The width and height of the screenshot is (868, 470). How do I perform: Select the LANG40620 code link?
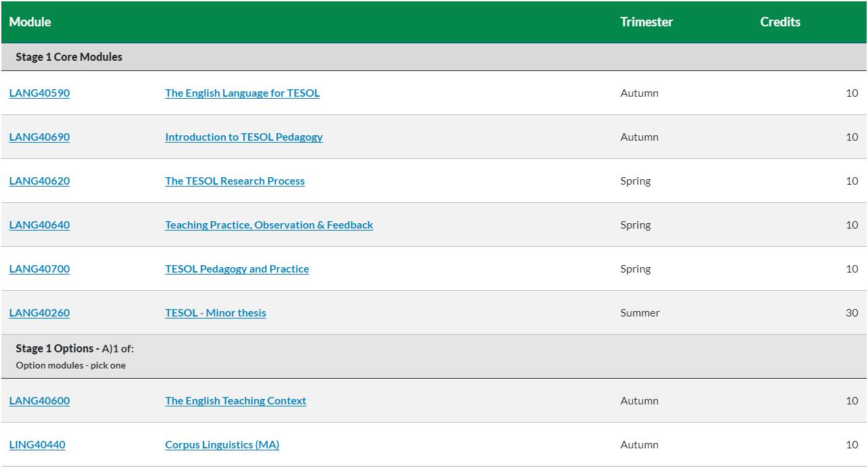(39, 181)
